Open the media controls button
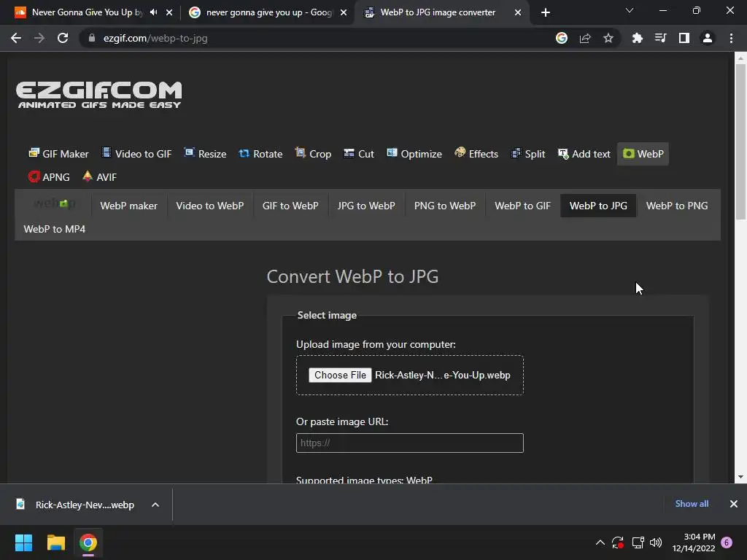The height and width of the screenshot is (560, 747). coord(661,38)
